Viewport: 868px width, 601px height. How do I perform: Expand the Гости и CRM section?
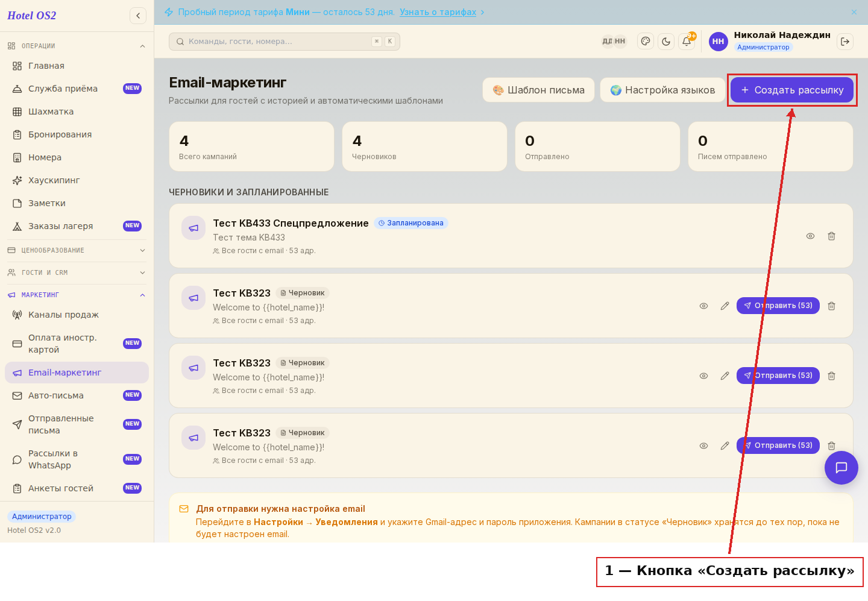[x=77, y=272]
